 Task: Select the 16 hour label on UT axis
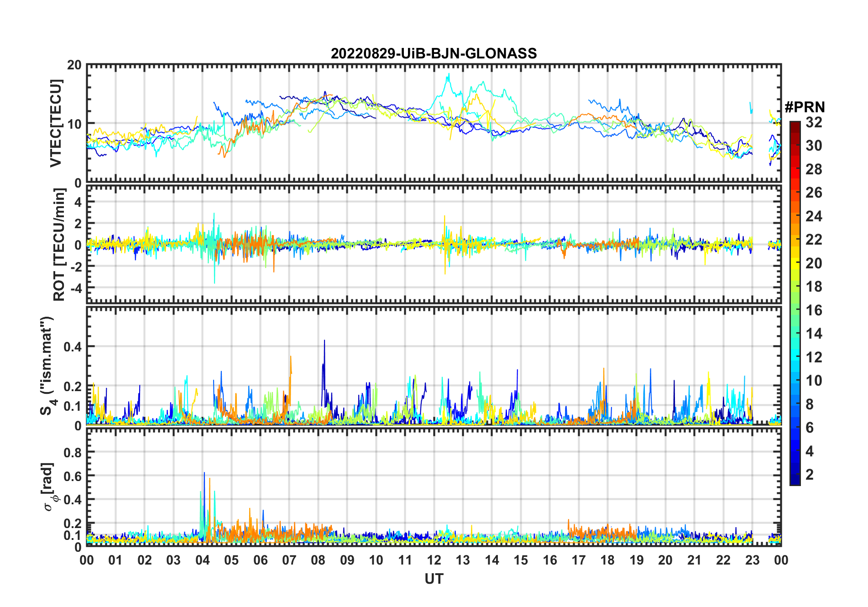point(550,560)
